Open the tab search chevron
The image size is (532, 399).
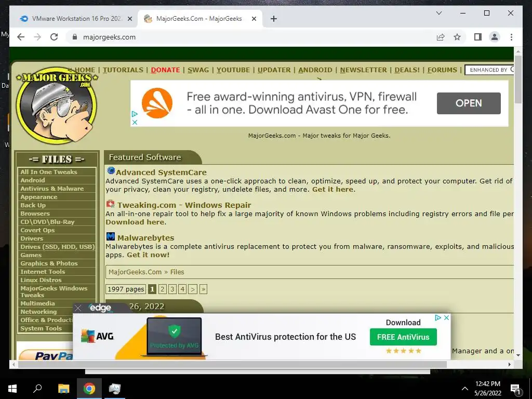coord(438,13)
